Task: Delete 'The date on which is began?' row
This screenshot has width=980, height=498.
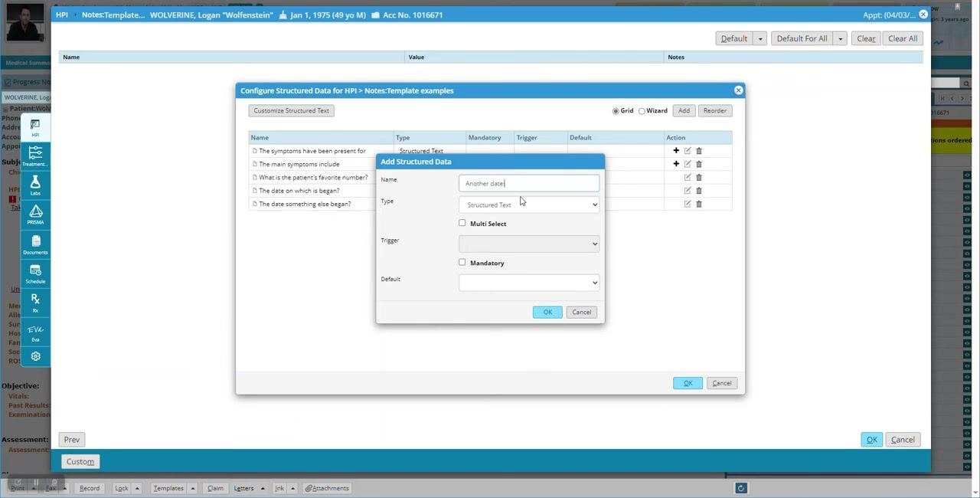Action: point(699,191)
